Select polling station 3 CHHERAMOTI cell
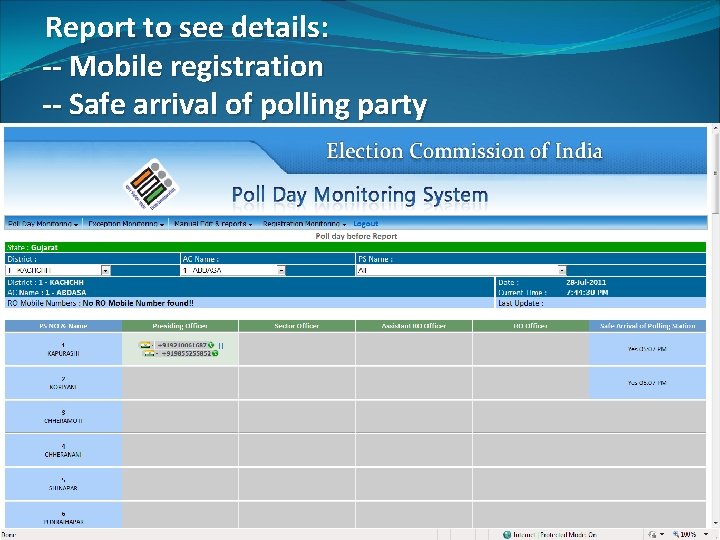Viewport: 720px width, 540px height. tap(63, 416)
